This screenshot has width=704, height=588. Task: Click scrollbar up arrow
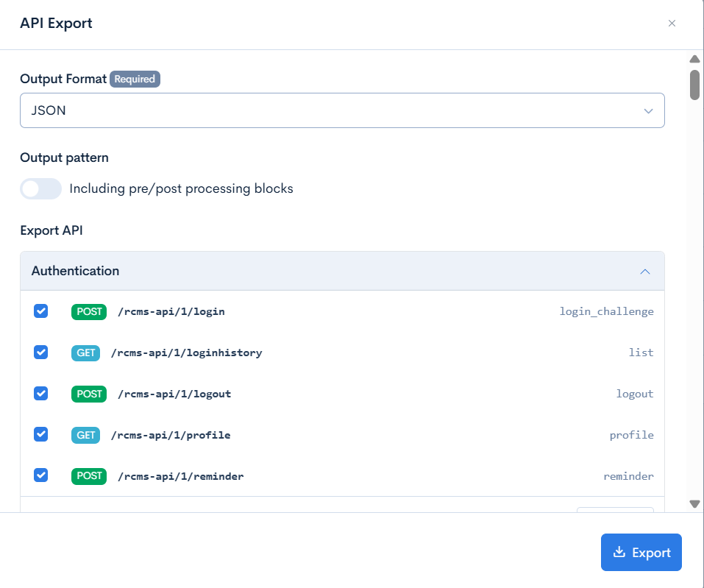click(694, 59)
